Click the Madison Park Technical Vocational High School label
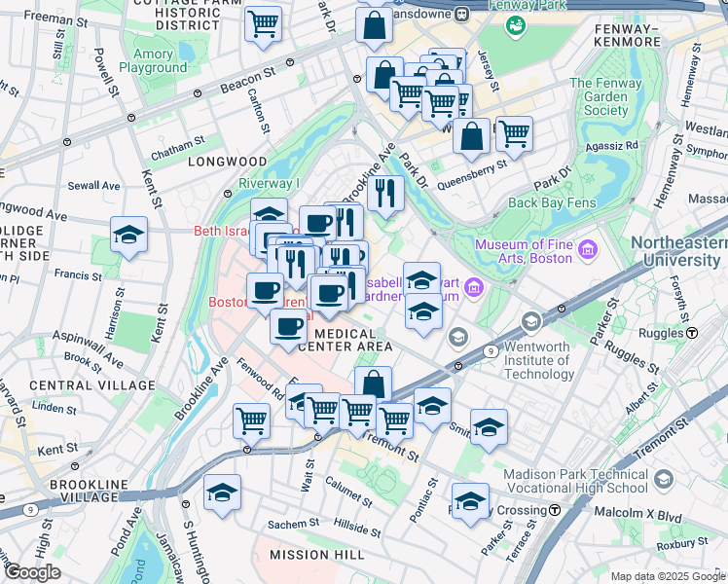 (576, 481)
